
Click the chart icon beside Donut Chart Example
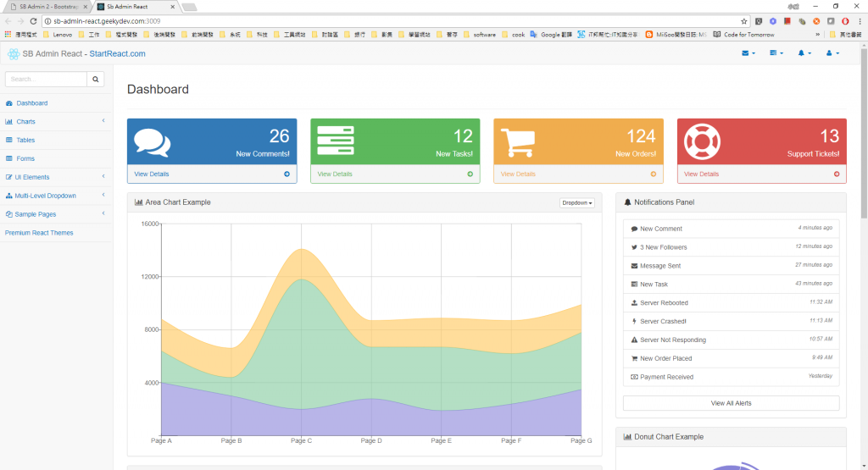pyautogui.click(x=627, y=437)
